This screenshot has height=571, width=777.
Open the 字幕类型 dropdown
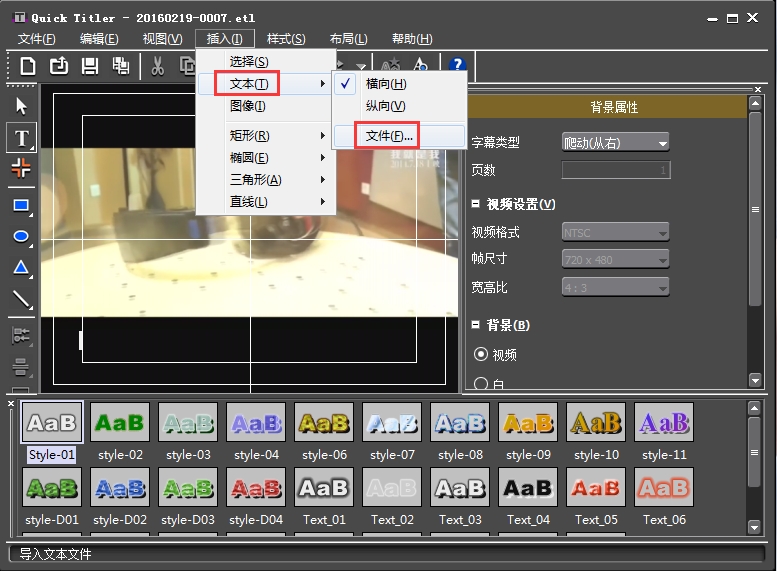(615, 142)
